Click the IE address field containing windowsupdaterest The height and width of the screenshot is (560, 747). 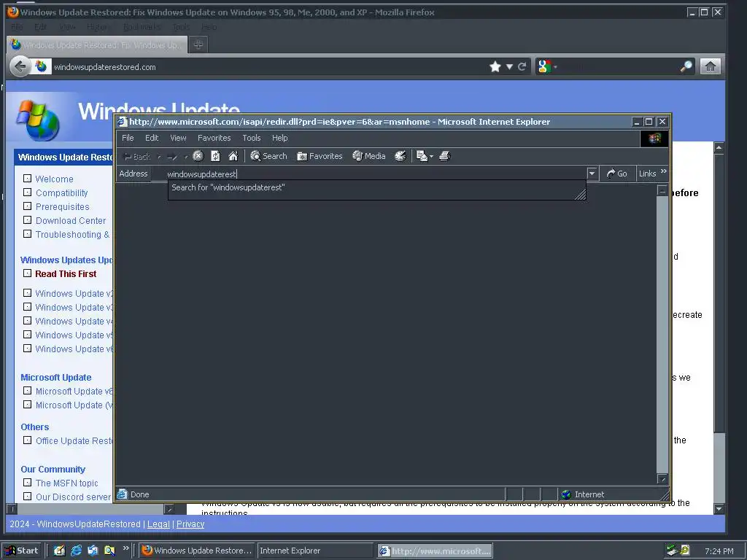click(369, 174)
